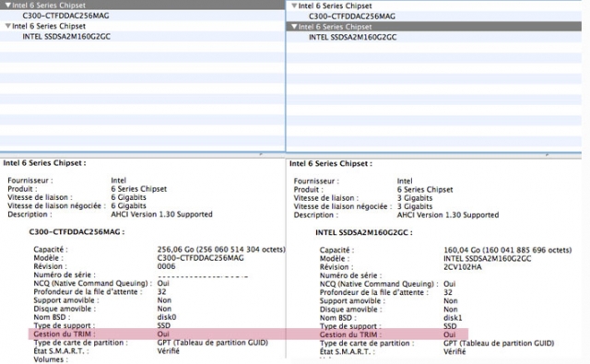
Task: Click 'GPT (Tableau de partition GUID)' in C300 details
Action: point(213,343)
